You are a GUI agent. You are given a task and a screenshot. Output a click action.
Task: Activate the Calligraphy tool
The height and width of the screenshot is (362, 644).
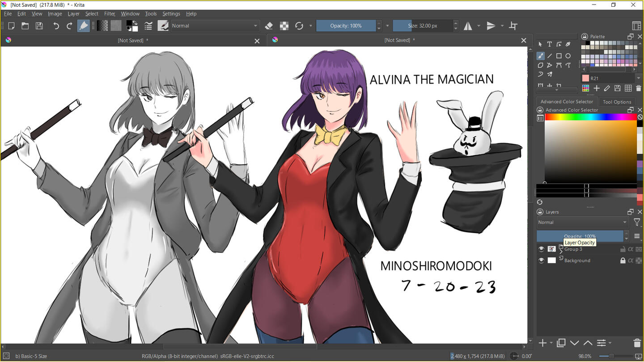coord(568,44)
